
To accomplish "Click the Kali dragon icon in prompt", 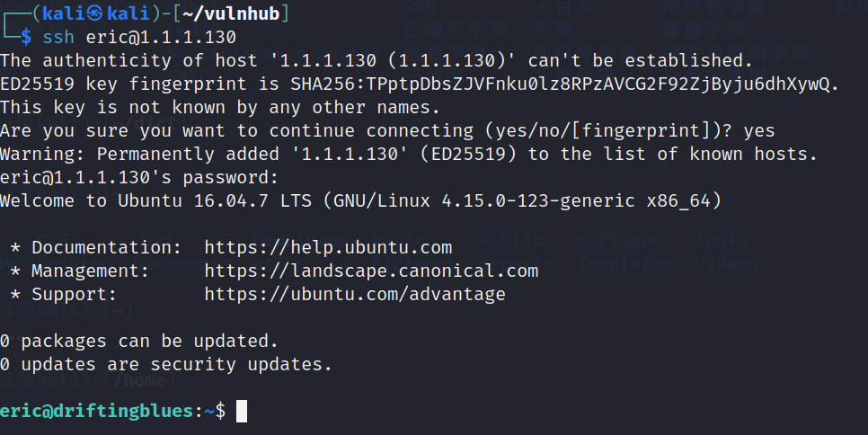I will point(94,13).
